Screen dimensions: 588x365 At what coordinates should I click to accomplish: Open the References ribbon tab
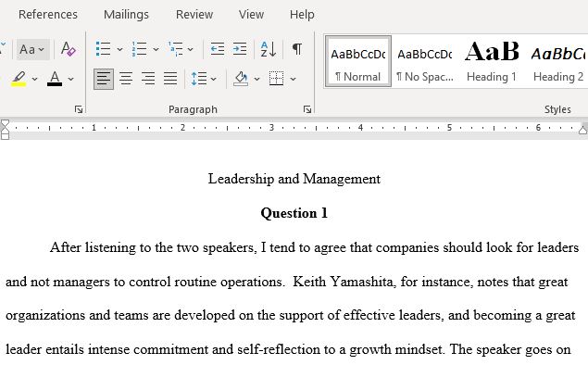(48, 15)
